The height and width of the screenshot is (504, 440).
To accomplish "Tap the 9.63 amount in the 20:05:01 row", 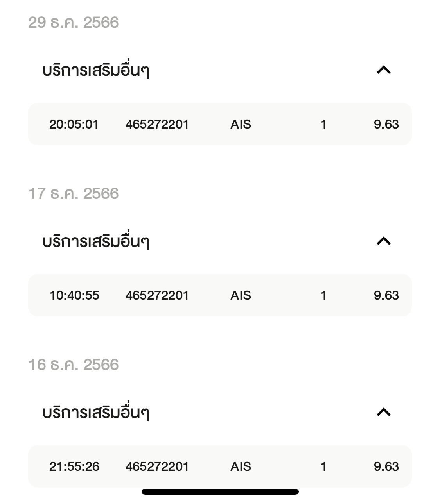I will 386,124.
